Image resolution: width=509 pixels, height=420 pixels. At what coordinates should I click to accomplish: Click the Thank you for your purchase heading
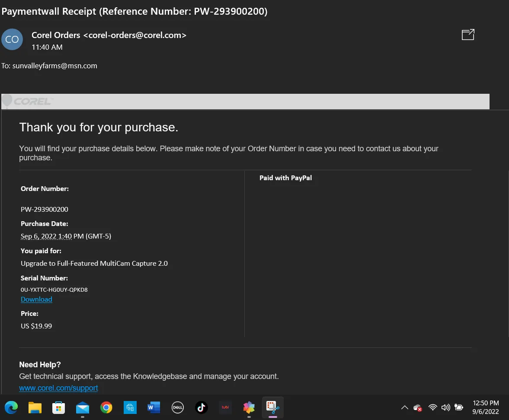click(99, 127)
